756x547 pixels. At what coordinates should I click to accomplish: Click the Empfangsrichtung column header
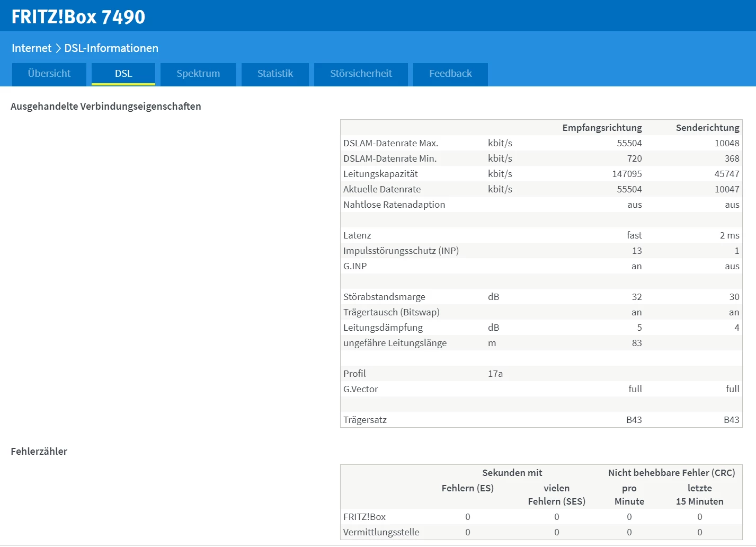[602, 128]
